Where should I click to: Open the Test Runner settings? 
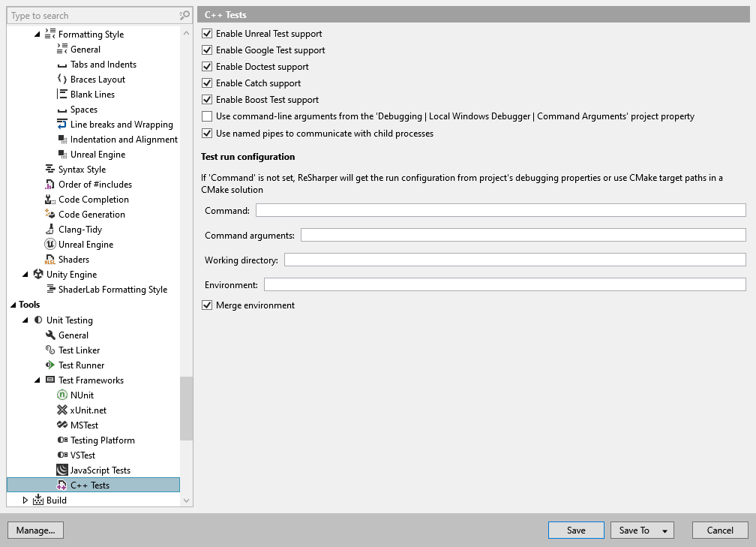tap(80, 365)
